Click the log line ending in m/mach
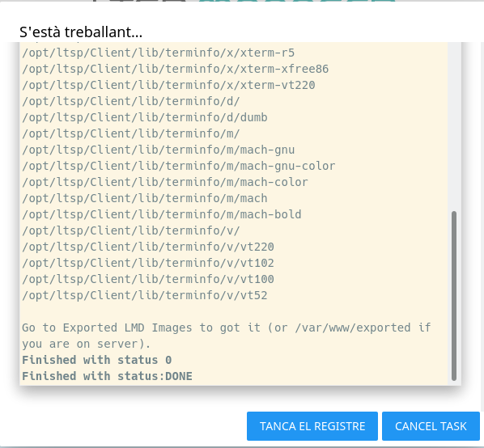484x448 pixels. [x=144, y=198]
